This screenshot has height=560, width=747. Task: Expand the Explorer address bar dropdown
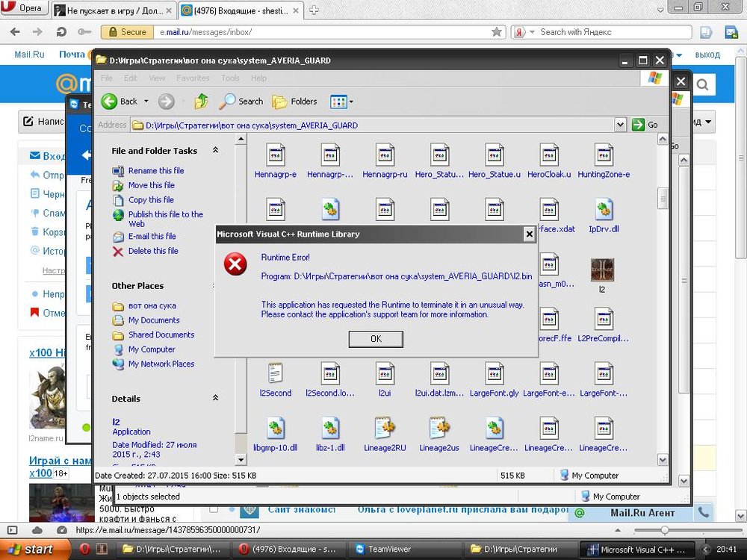620,125
